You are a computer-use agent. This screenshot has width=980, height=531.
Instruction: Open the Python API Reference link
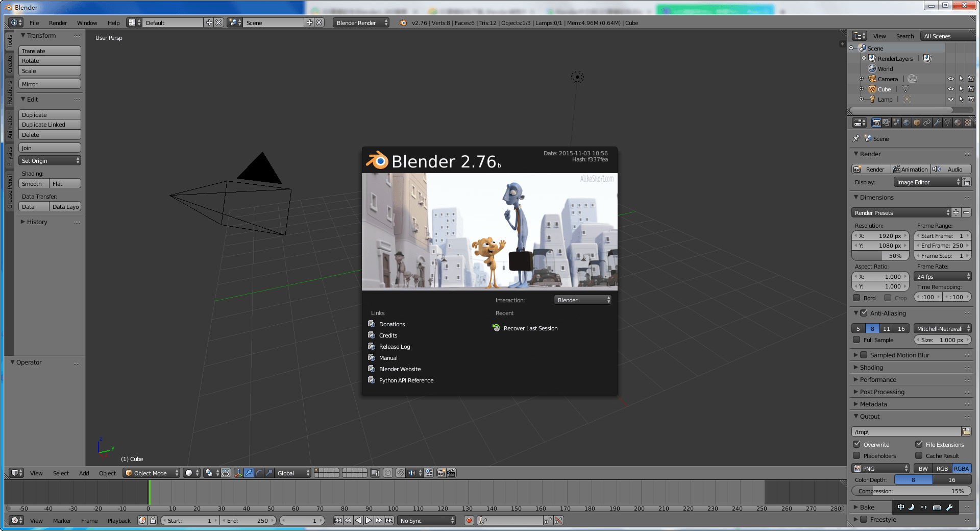(406, 380)
